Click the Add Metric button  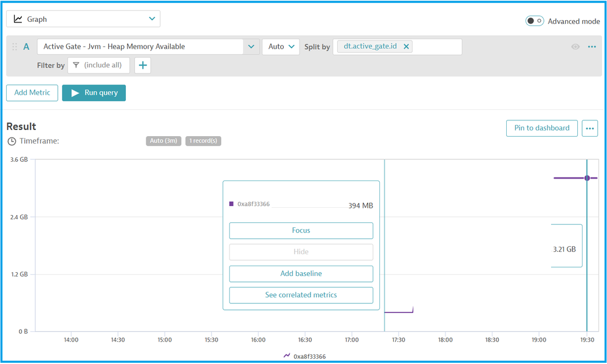pyautogui.click(x=32, y=93)
